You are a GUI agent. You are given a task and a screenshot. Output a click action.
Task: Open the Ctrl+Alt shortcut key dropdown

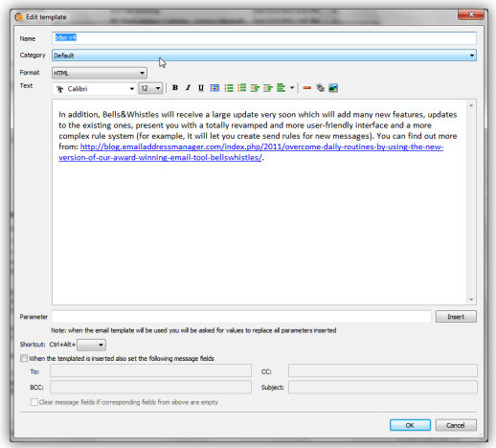pyautogui.click(x=92, y=345)
